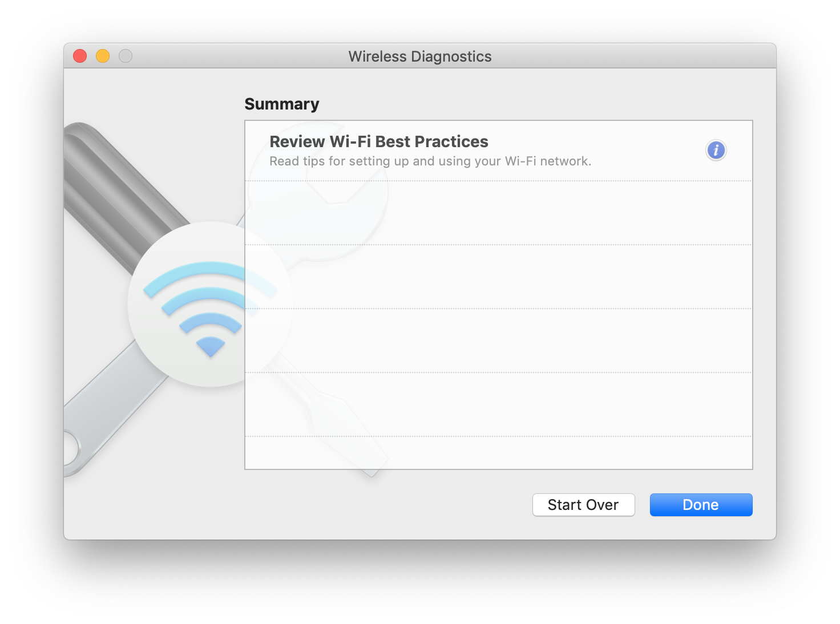Close the Wireless Diagnostics window
Image resolution: width=840 pixels, height=624 pixels.
80,56
